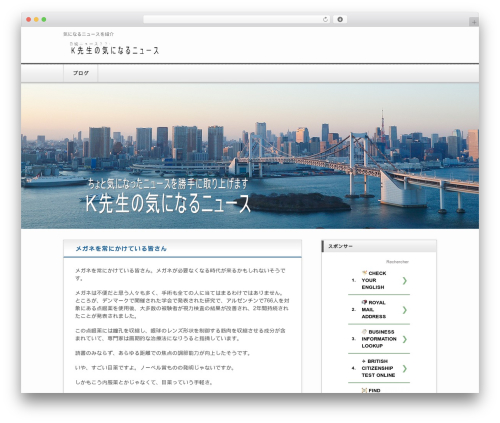Click the chevron next to ROYAL MAIL ADDRESS

coord(405,310)
